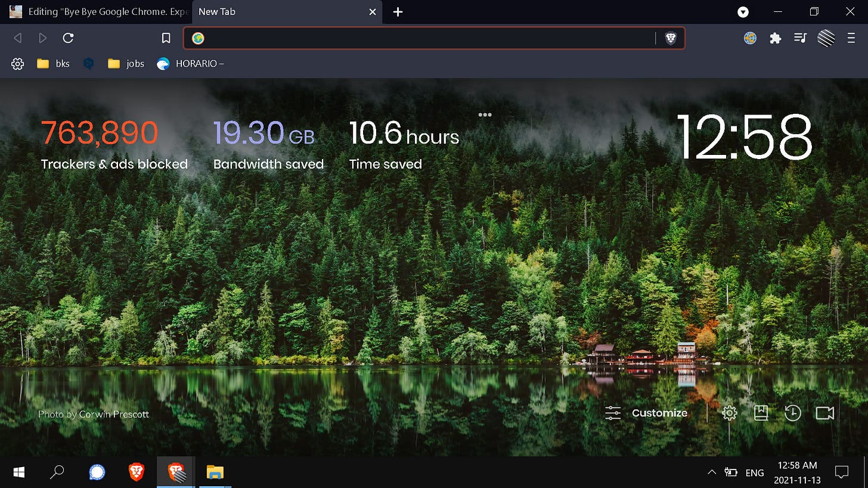The width and height of the screenshot is (868, 488).
Task: Open the hamburger main menu
Action: click(851, 38)
